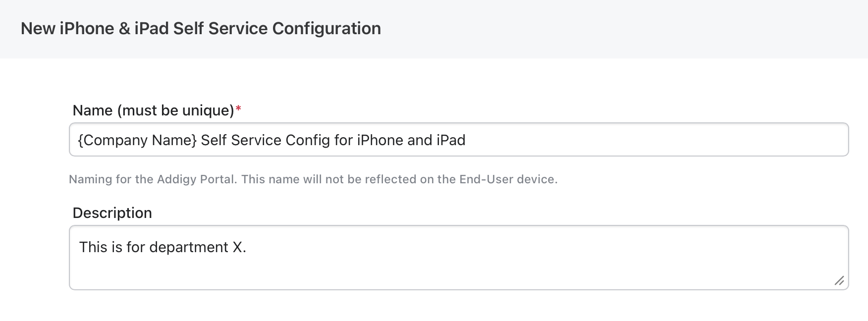Place cursor on '{Company Name}' in Name field
868x321 pixels.
(137, 140)
